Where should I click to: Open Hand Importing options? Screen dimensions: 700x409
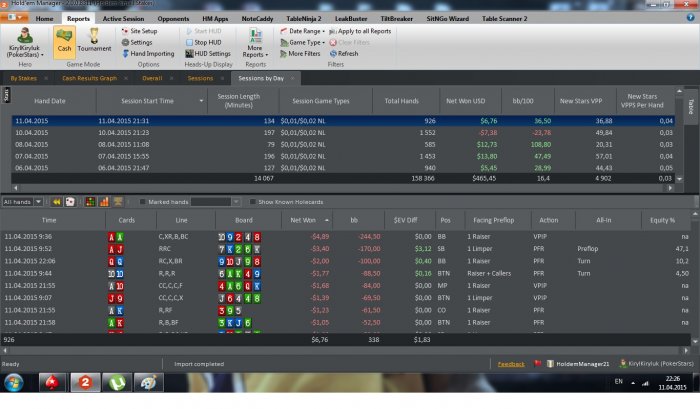pos(148,54)
